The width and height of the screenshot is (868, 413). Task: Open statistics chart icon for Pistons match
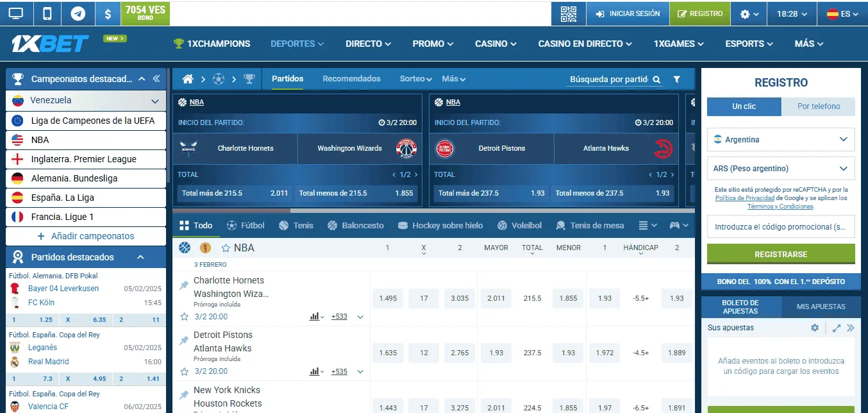(x=317, y=371)
